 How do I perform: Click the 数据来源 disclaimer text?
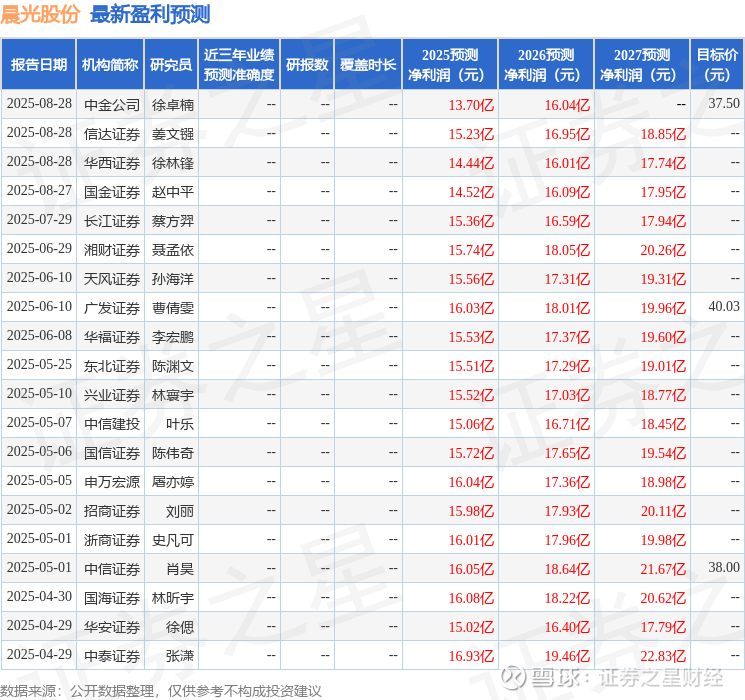[161, 690]
